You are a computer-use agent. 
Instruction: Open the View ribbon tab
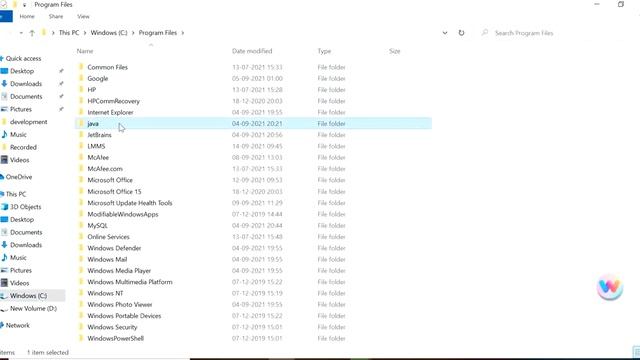(x=83, y=16)
